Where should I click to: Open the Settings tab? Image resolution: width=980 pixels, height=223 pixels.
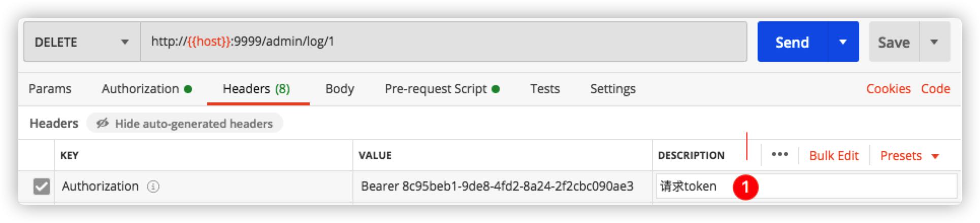(x=612, y=89)
